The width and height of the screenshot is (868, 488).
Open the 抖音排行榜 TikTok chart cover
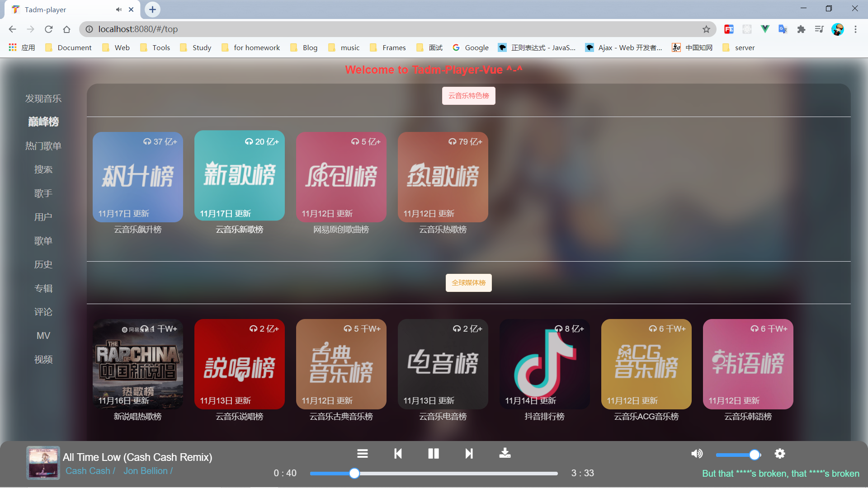pyautogui.click(x=544, y=364)
